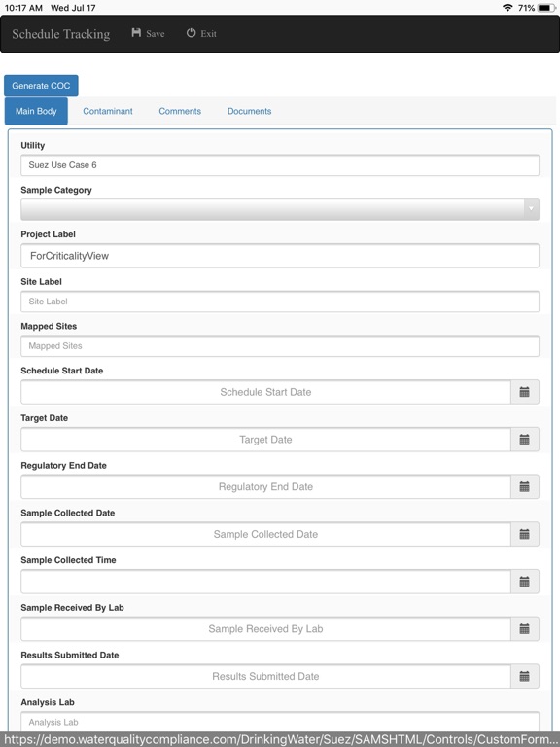Click the Schedule Start Date text field
This screenshot has height=747, width=560.
[265, 392]
